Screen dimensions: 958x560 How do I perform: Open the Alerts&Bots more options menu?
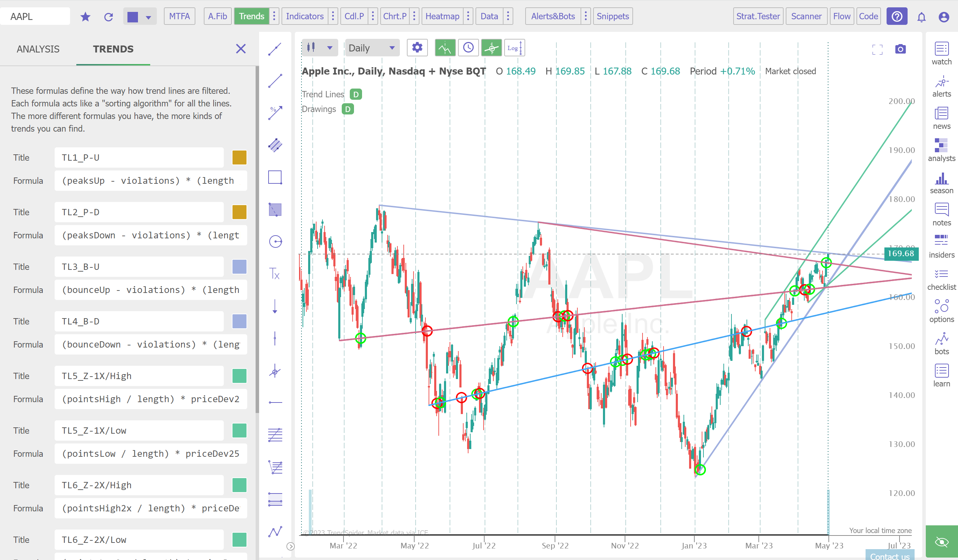585,16
